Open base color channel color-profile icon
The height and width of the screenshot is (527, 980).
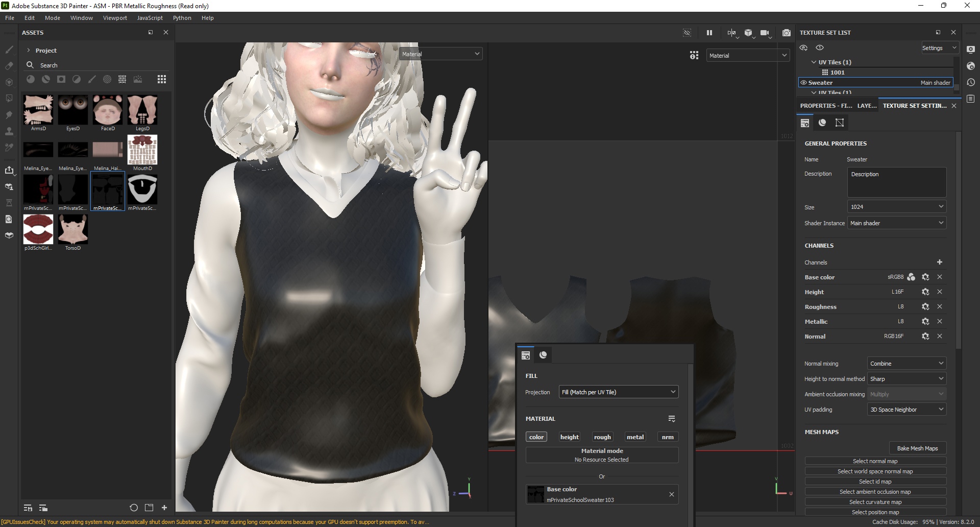pos(911,277)
